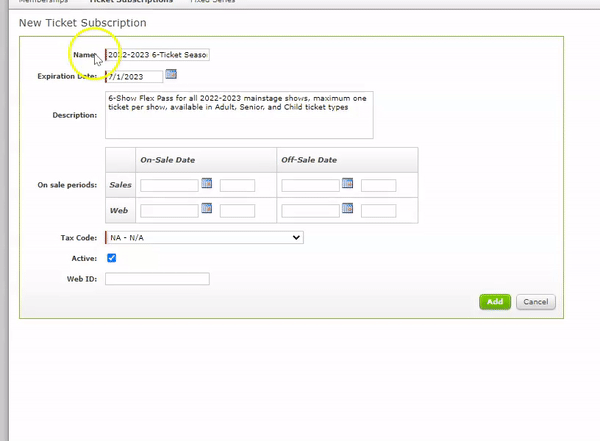
Task: Click the On sale periods label
Action: pyautogui.click(x=67, y=185)
